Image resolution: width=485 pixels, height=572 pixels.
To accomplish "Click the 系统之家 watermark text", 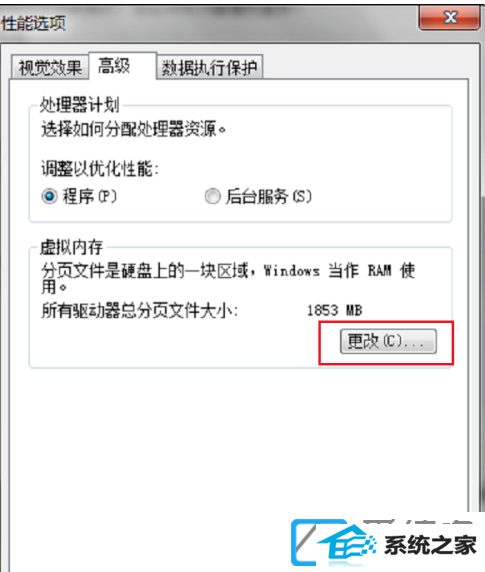I will [430, 545].
